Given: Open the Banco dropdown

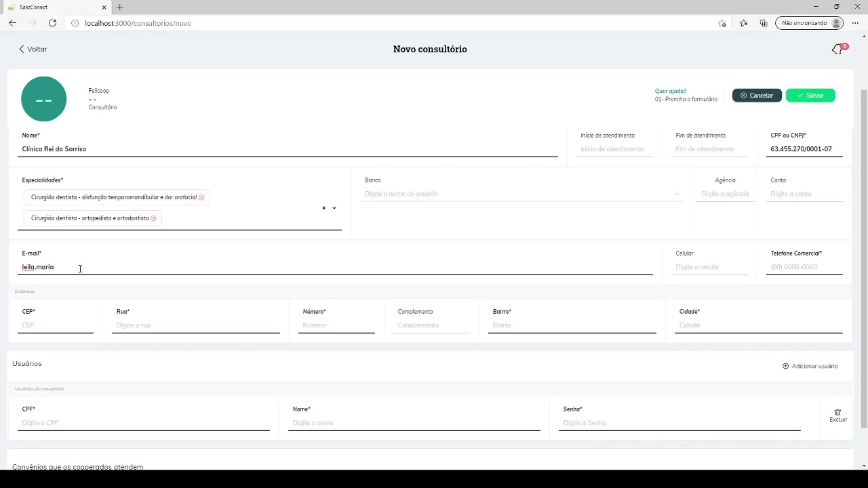Looking at the screenshot, I should [x=521, y=194].
